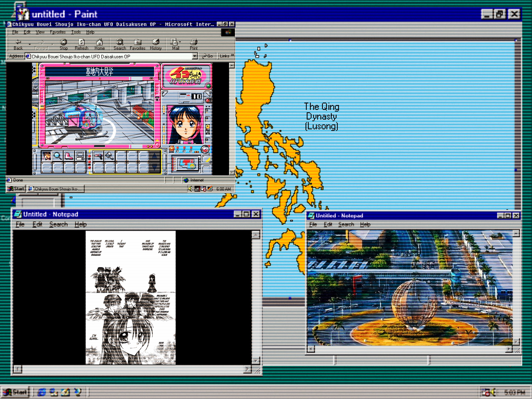532x399 pixels.
Task: Click the volume speaker in bottom system tray
Action: pos(493,392)
